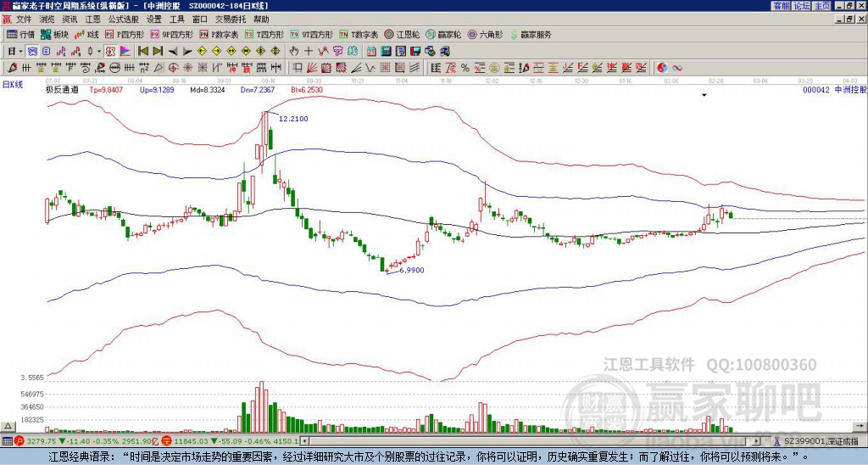Screen dimensions: 868x465
Task: Select the hand pan tool
Action: pos(293,51)
